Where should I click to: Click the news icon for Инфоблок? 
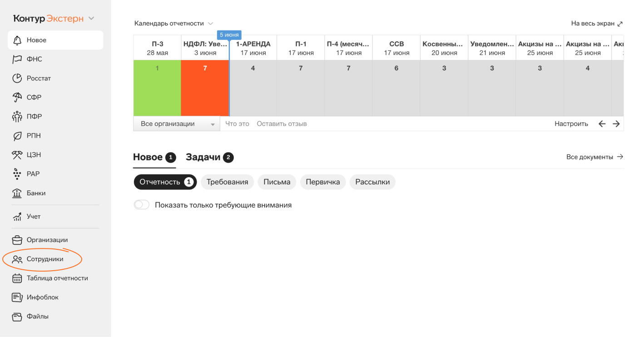click(x=17, y=297)
